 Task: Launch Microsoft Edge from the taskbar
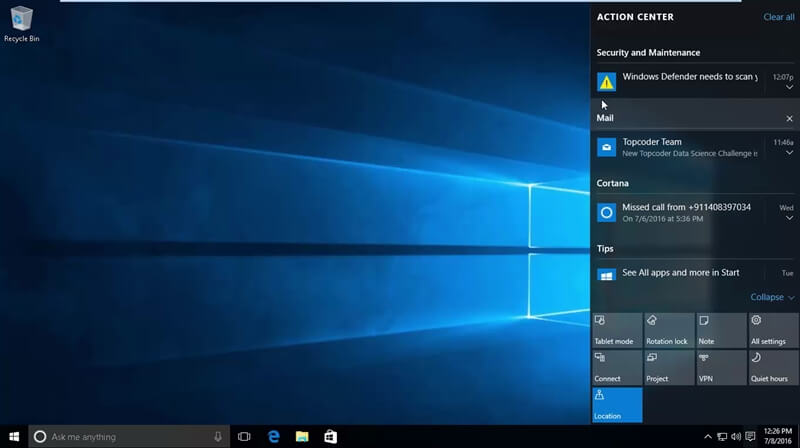point(273,437)
